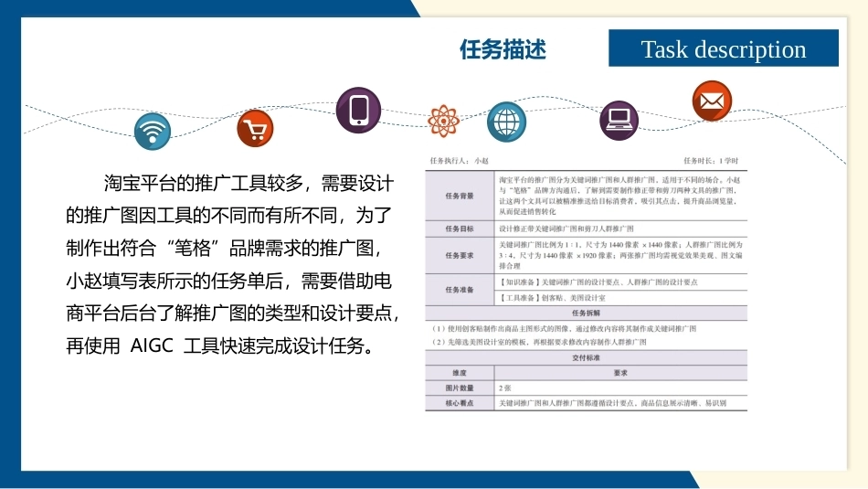This screenshot has height=489, width=868.
Task: Click step (2) 先筛选美图设计室的模板 line
Action: 539,342
